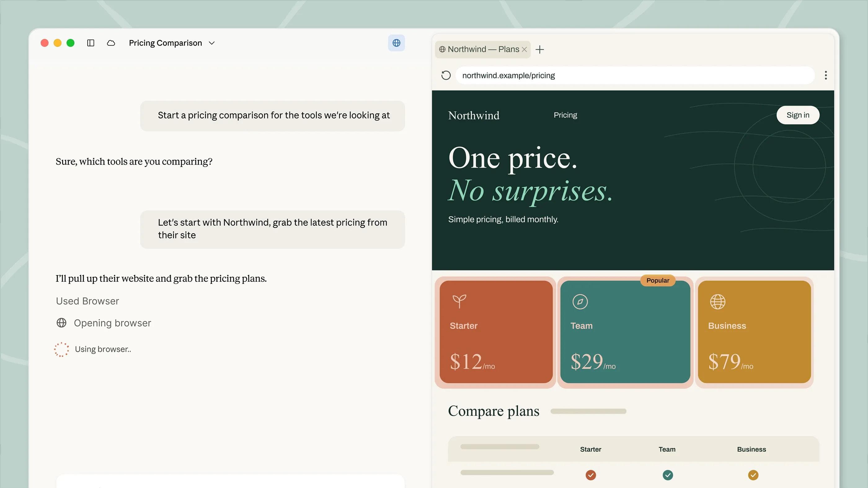Select the Northwind — Plans tab

point(483,49)
